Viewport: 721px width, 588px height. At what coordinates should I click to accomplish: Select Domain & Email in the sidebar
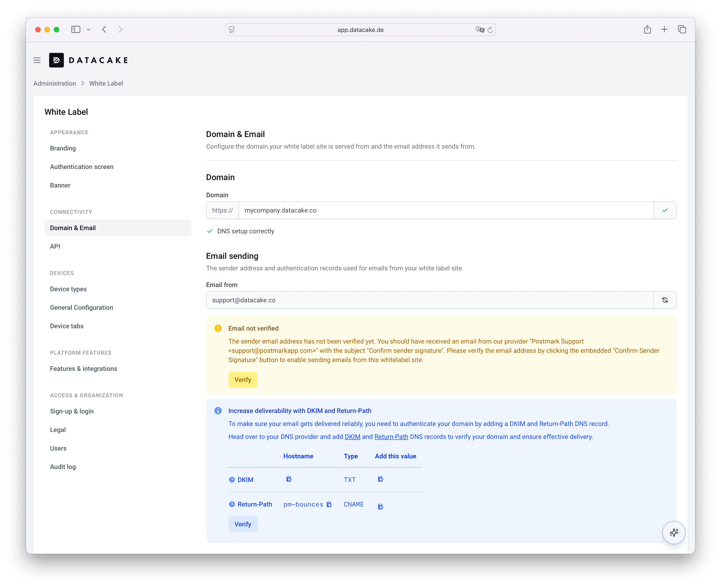118,228
